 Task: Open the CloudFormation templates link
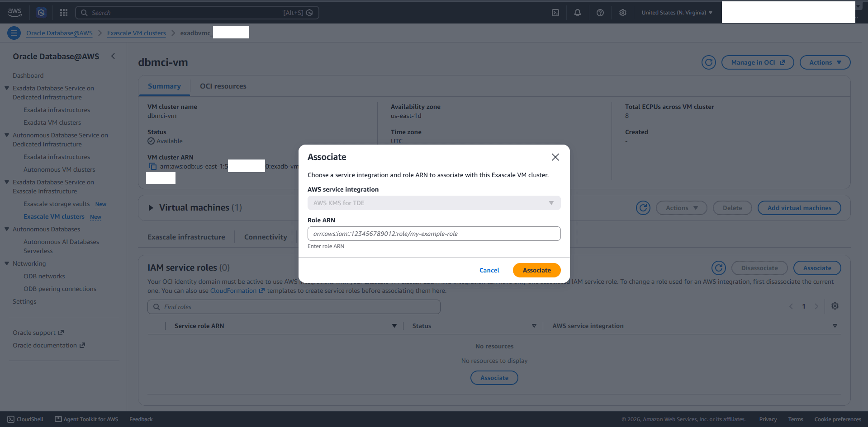[237, 291]
